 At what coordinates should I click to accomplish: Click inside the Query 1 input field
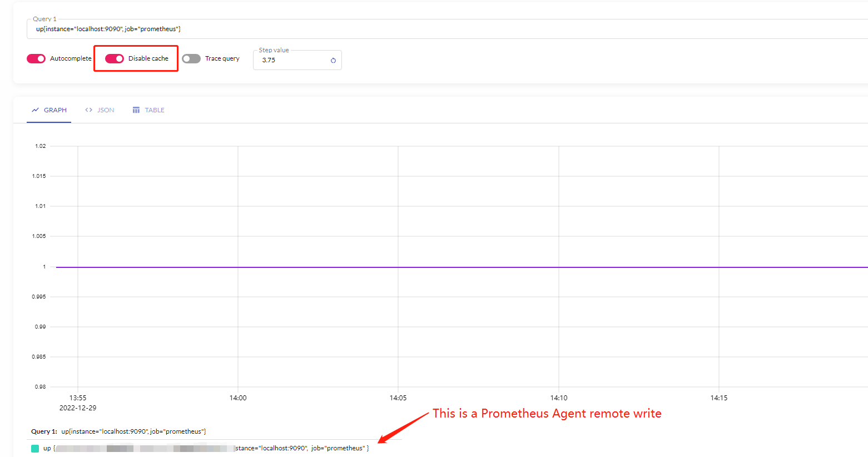(x=222, y=28)
